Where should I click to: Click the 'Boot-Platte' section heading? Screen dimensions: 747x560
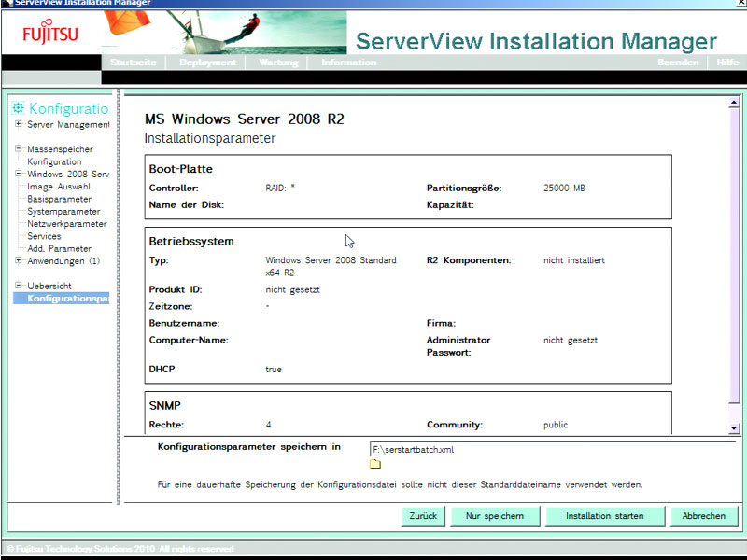click(180, 169)
